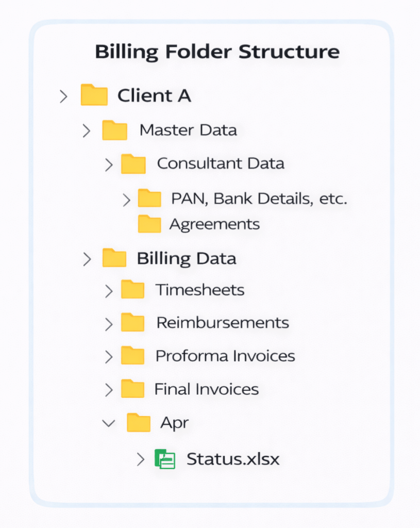420x528 pixels.
Task: Click the Status.xlsx spreadsheet file icon
Action: pos(165,459)
